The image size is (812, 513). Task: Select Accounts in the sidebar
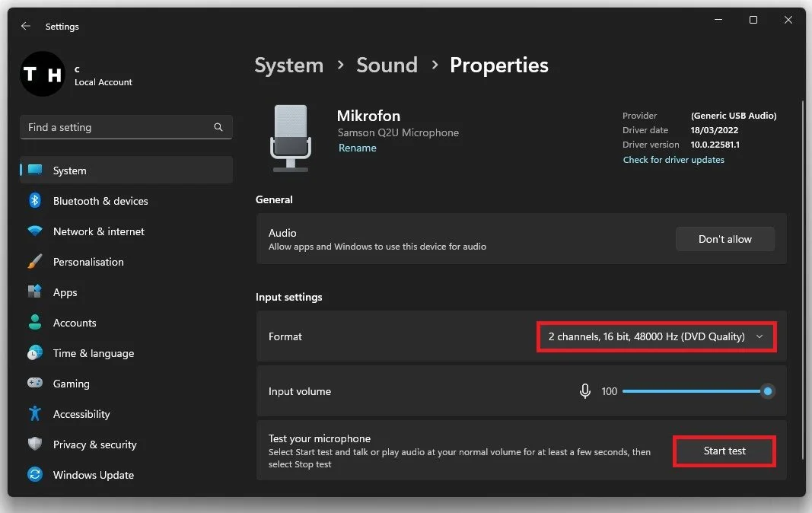75,322
